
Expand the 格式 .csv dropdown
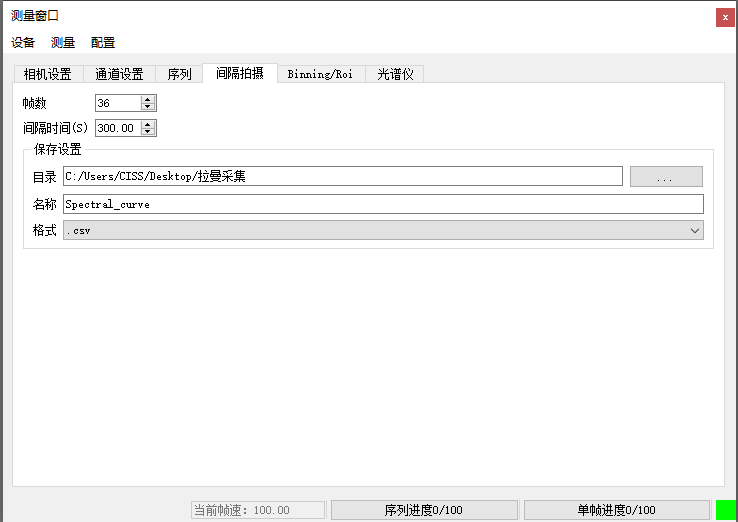382,230
